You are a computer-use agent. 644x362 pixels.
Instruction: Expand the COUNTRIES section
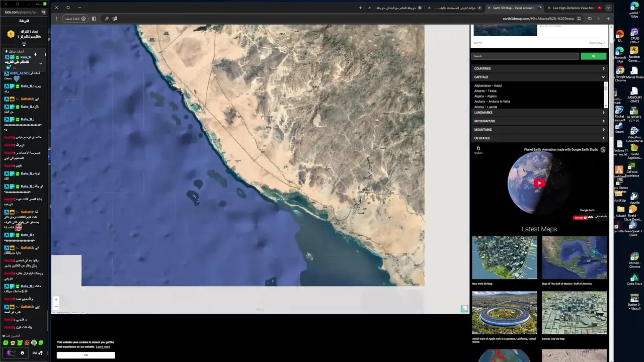539,68
